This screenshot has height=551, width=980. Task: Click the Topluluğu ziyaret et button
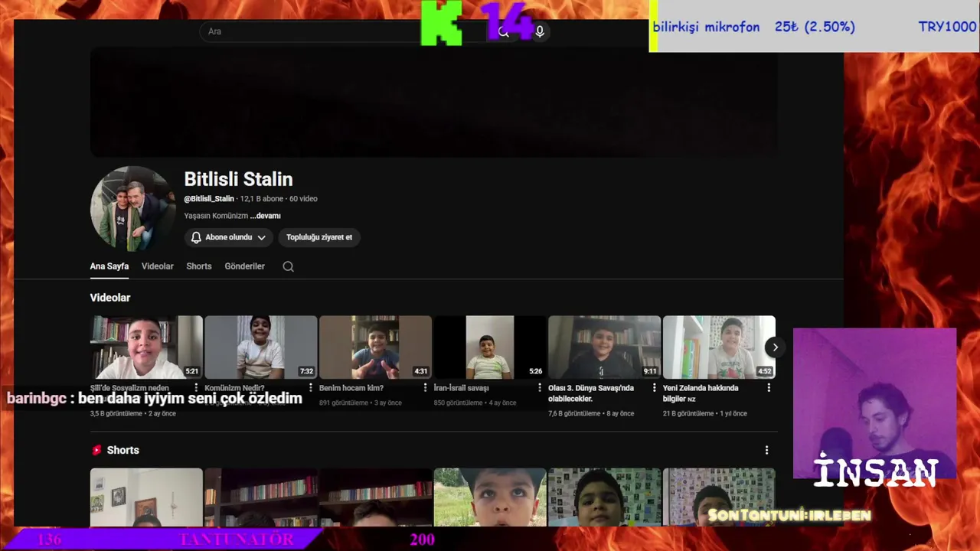319,237
